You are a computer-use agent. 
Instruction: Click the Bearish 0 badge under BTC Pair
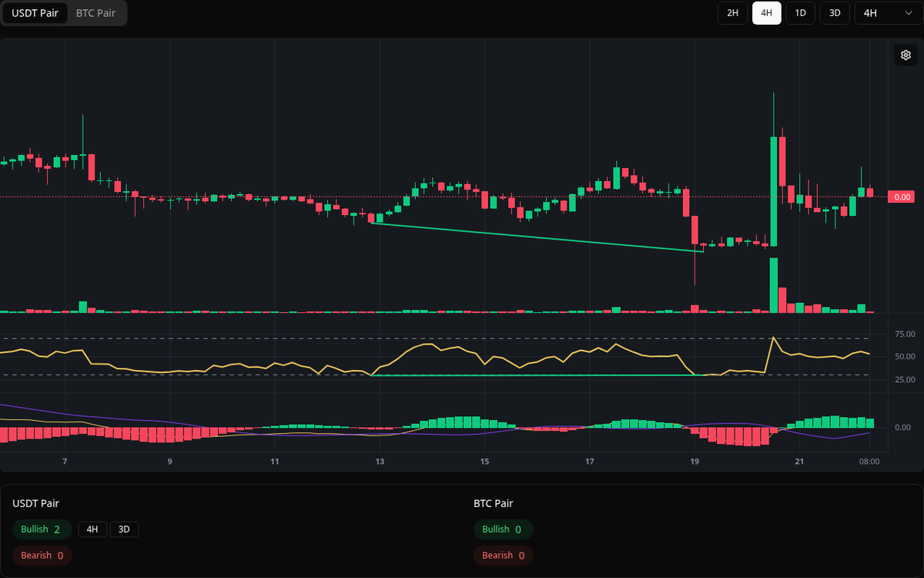click(x=503, y=555)
